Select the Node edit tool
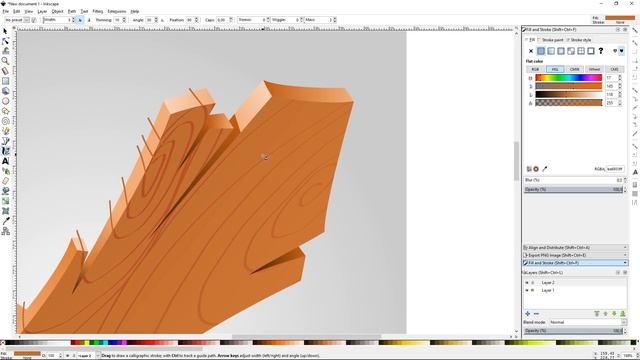Image resolution: width=640 pixels, height=360 pixels. (x=5, y=41)
